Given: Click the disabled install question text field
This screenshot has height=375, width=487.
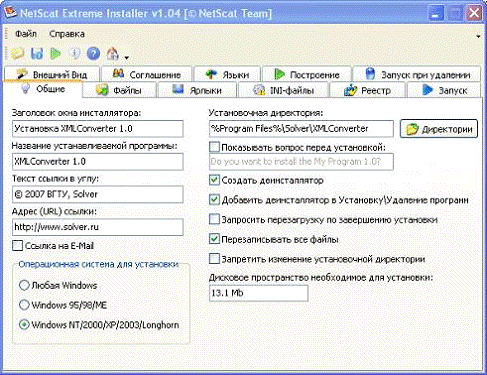Looking at the screenshot, I should click(301, 162).
